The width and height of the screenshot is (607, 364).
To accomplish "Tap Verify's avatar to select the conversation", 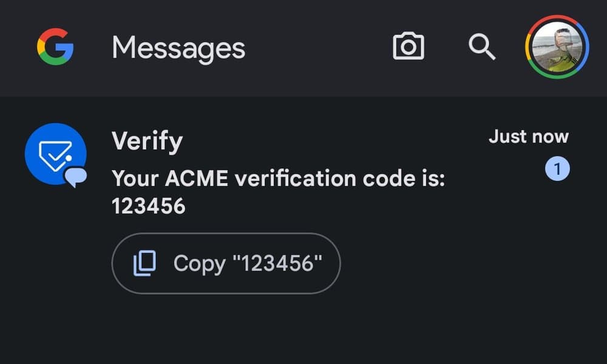I will [56, 152].
